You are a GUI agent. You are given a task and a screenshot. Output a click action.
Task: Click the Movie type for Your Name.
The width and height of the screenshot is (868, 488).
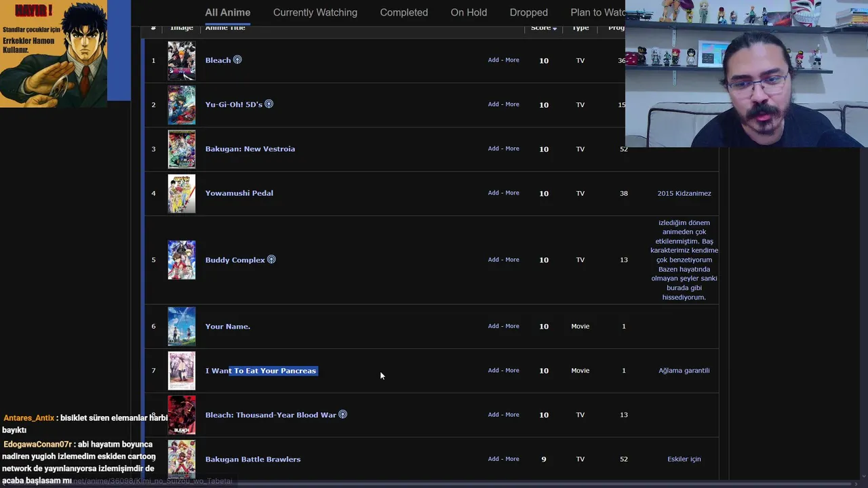580,326
